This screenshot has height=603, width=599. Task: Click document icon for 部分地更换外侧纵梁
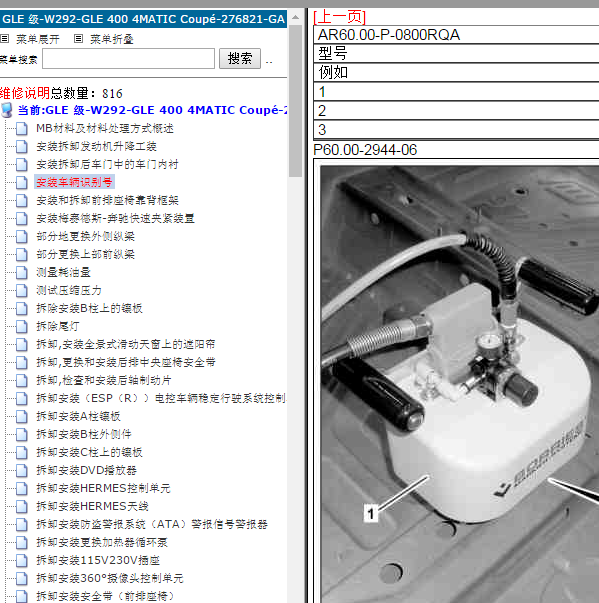point(22,237)
